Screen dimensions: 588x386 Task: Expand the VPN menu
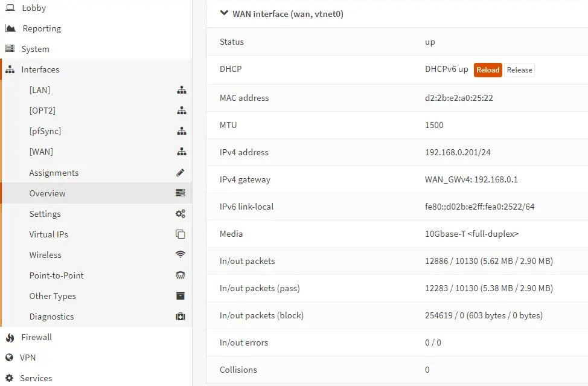click(x=28, y=358)
